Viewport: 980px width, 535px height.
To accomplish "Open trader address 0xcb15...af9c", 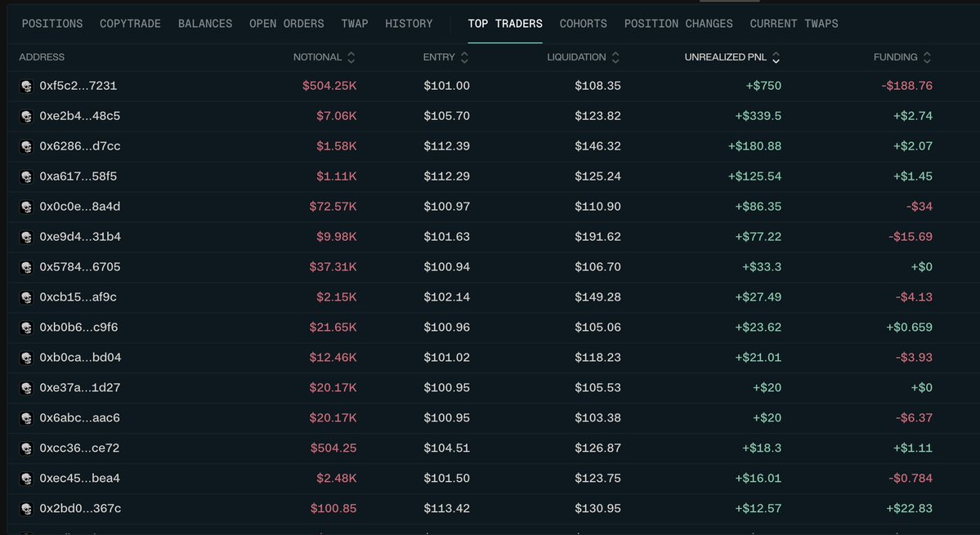I will (x=78, y=296).
